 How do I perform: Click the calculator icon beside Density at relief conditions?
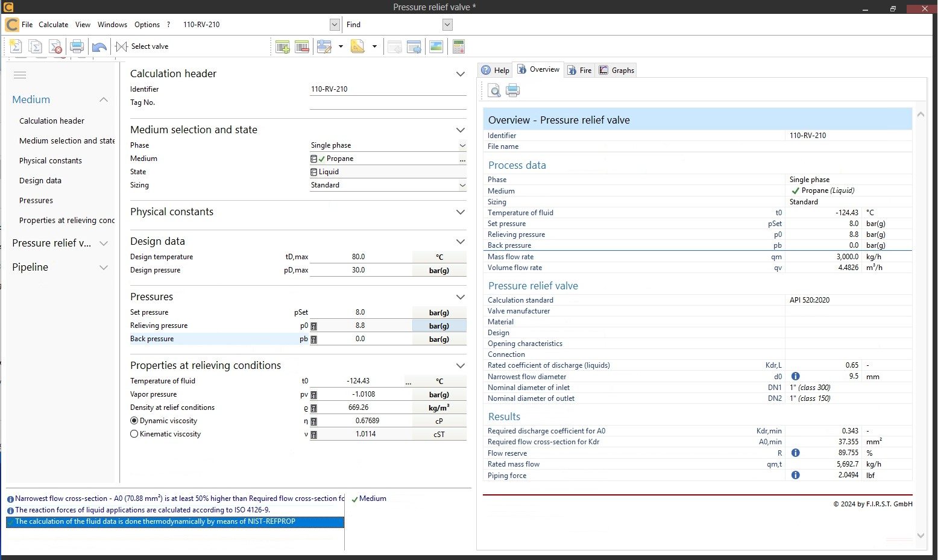313,408
